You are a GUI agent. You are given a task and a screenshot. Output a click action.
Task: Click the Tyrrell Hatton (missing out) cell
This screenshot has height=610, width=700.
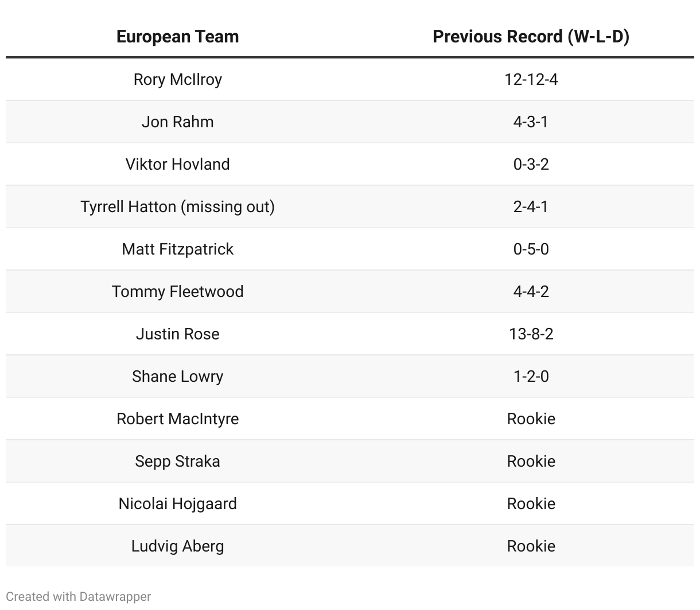(x=177, y=206)
